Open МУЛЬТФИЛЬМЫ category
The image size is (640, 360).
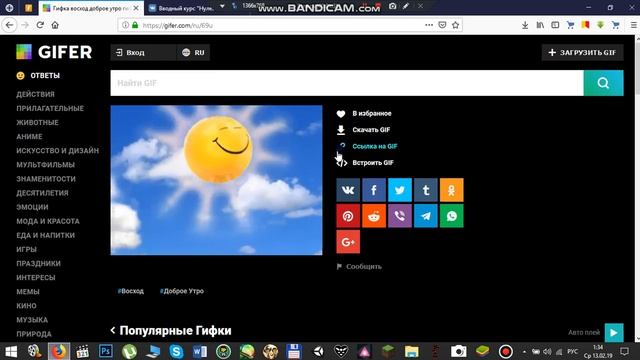(45, 164)
